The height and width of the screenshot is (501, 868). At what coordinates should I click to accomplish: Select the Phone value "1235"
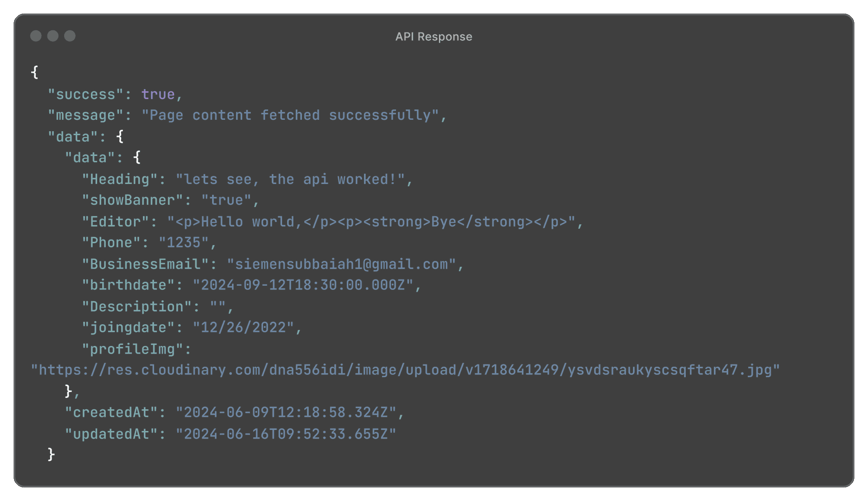[x=184, y=243]
